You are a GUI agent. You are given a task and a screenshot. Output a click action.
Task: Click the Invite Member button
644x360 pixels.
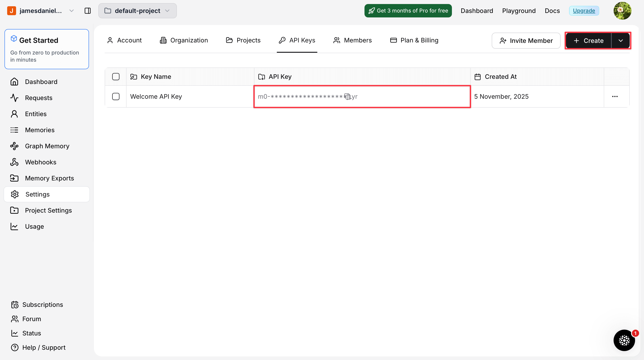point(526,41)
